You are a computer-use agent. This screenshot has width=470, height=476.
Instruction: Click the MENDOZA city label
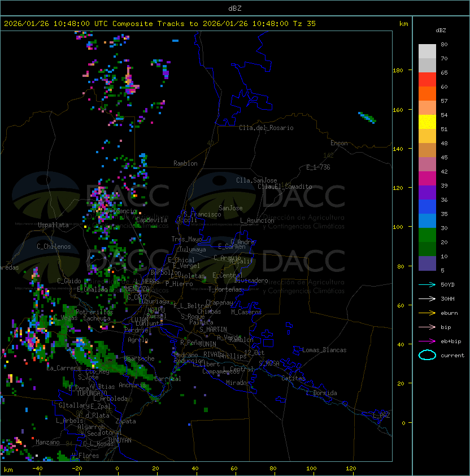[x=137, y=288]
